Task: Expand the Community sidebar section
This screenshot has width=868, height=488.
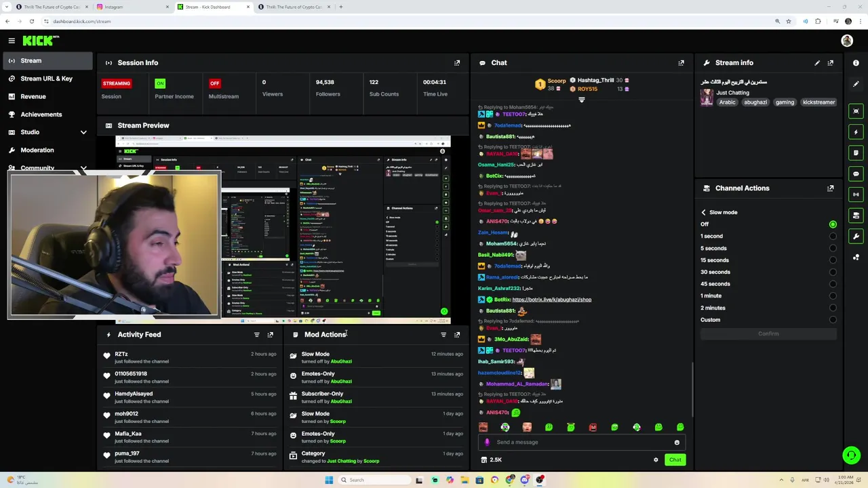Action: 83,167
